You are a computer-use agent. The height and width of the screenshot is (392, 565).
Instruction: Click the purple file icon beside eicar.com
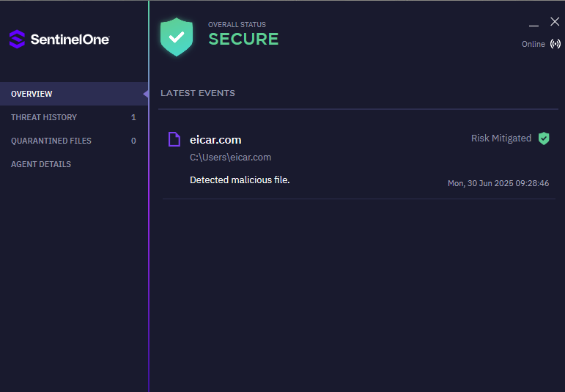174,139
